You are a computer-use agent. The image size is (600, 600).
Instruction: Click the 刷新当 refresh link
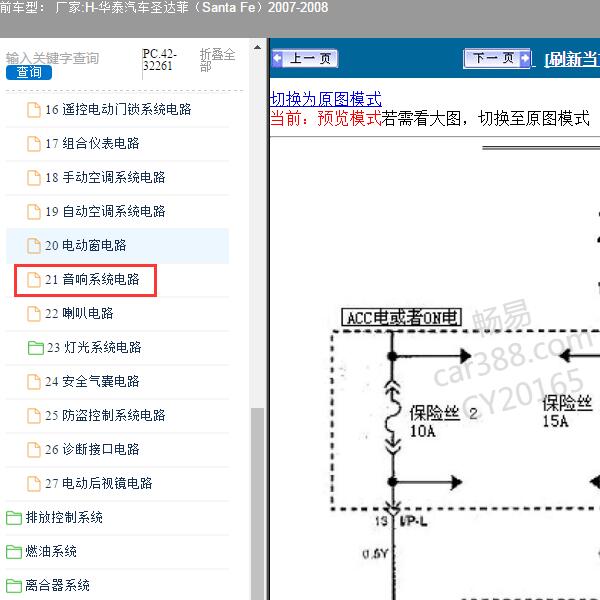(x=572, y=59)
